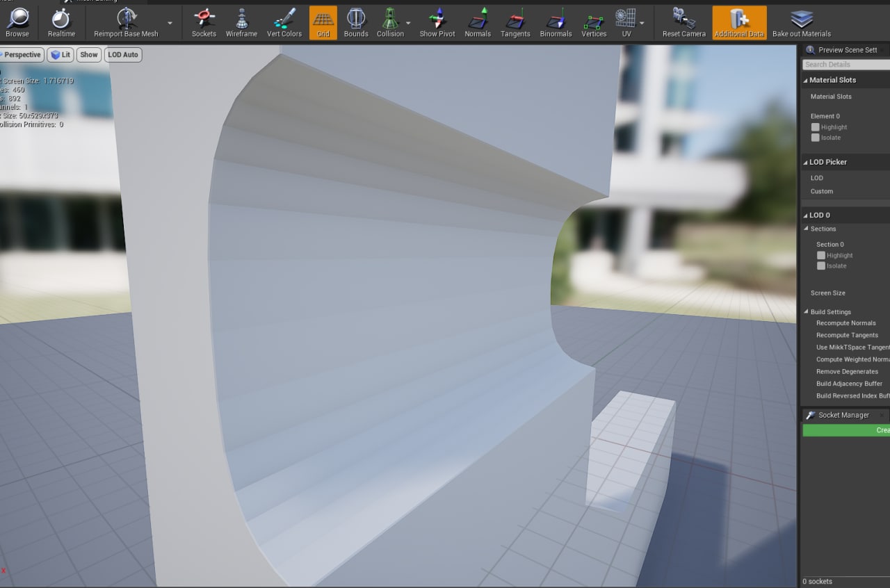Check Isolate under Element 0
The width and height of the screenshot is (890, 588).
pos(816,138)
